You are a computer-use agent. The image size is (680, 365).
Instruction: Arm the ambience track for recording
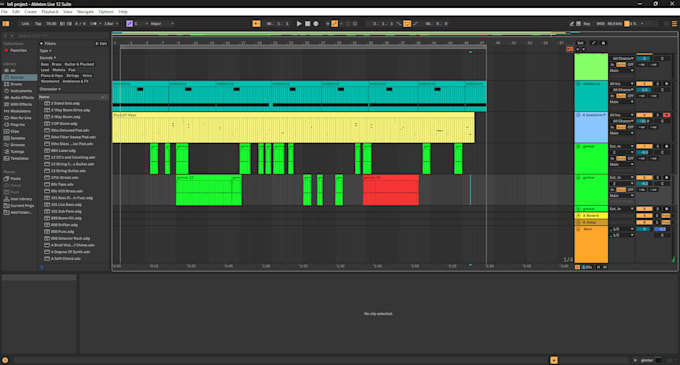coord(667,84)
